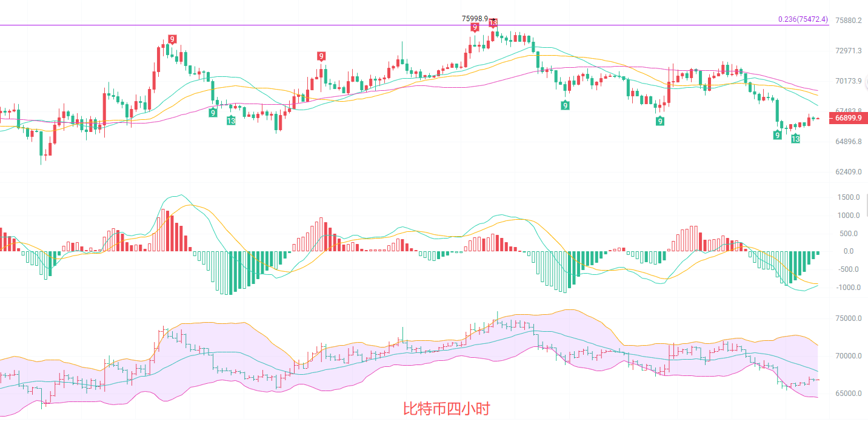Click the red 66899.9 current price tag

848,118
